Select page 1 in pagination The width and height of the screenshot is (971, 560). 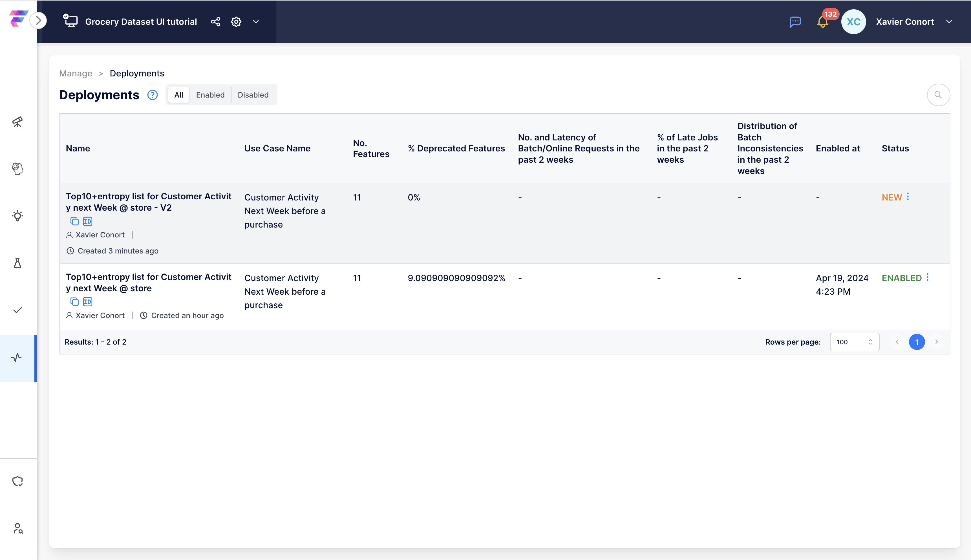click(917, 342)
